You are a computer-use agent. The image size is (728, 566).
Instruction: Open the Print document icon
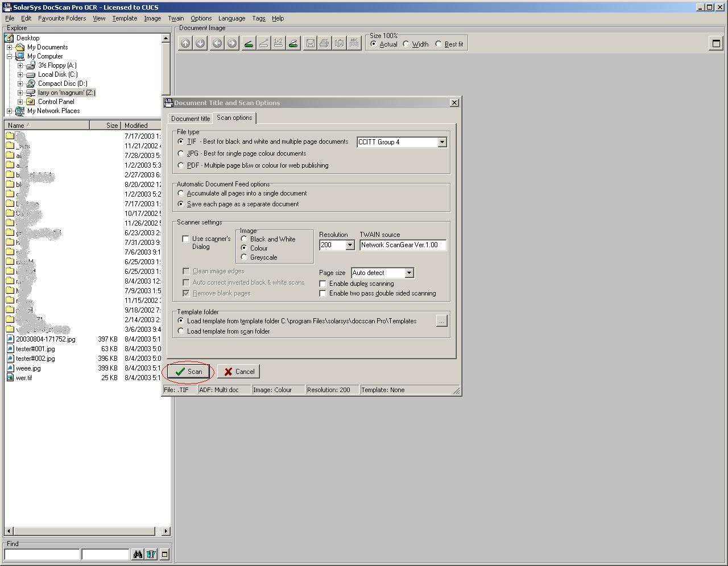tap(324, 43)
